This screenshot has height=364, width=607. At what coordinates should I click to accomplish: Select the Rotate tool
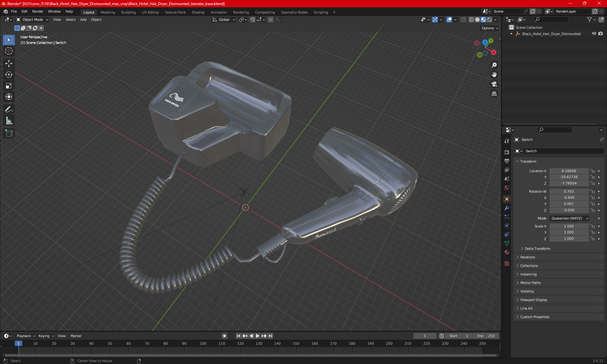[x=9, y=75]
